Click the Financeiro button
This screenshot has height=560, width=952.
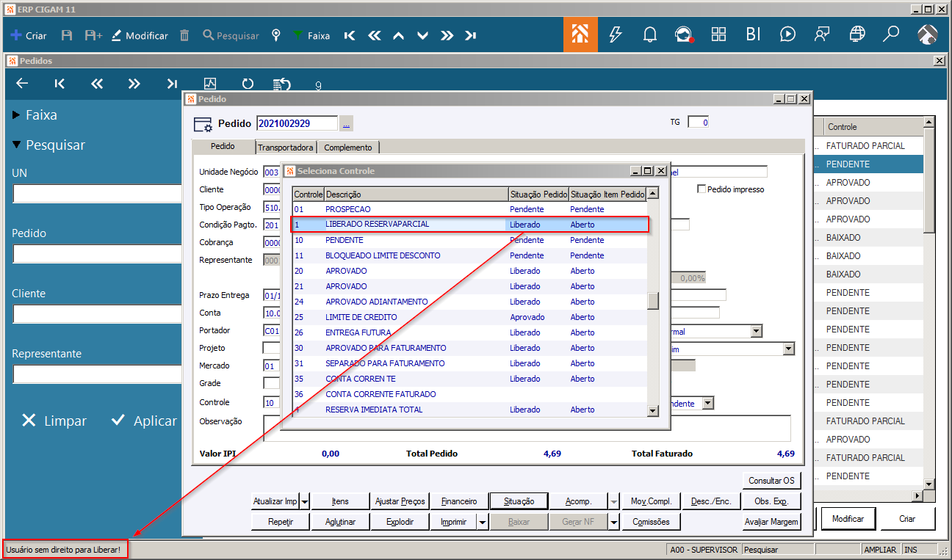pos(459,501)
